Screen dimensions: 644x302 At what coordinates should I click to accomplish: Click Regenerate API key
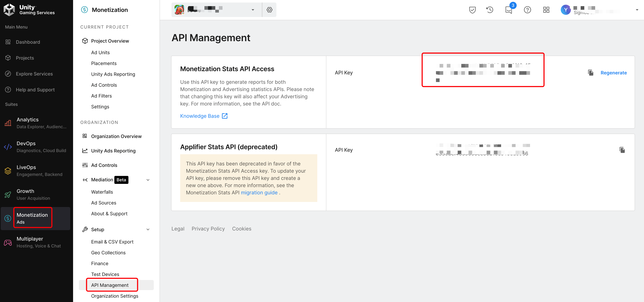pos(613,73)
